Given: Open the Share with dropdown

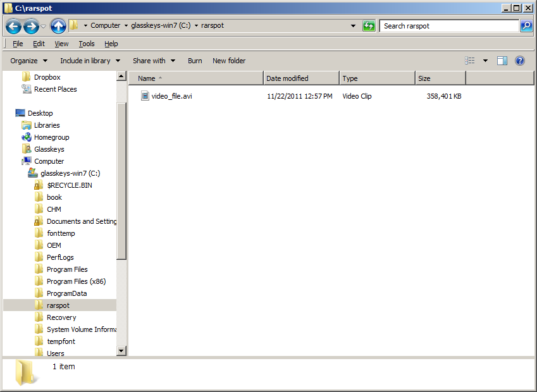Looking at the screenshot, I should 154,61.
